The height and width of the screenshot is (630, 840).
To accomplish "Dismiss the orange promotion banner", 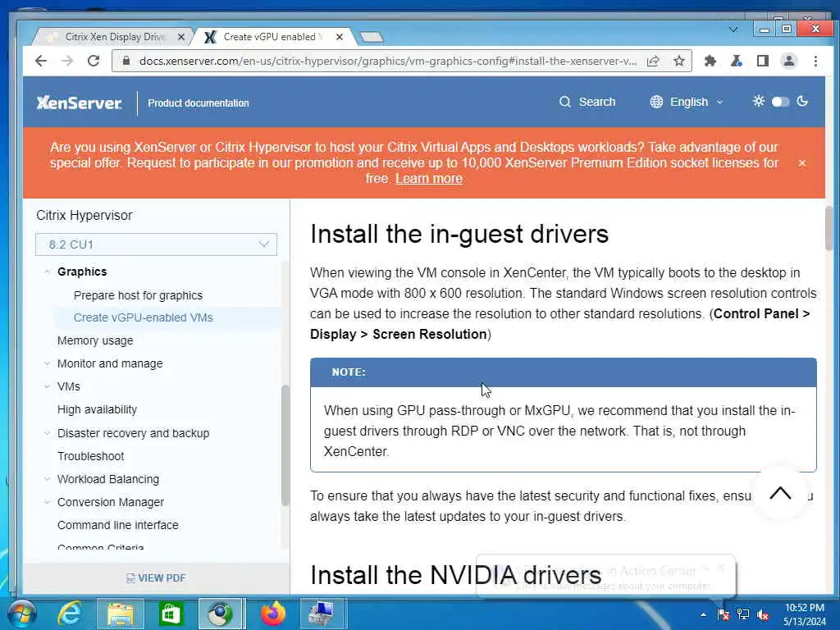I will (x=802, y=163).
